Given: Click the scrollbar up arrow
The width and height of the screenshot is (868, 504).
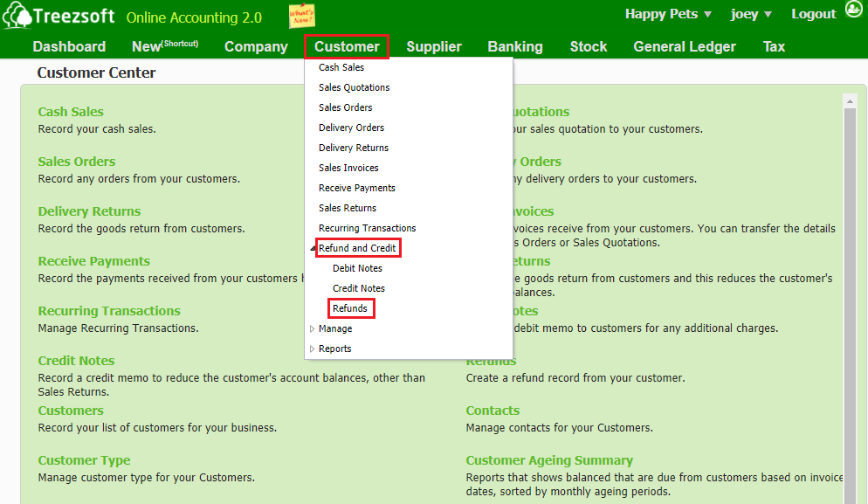Looking at the screenshot, I should pos(850,101).
